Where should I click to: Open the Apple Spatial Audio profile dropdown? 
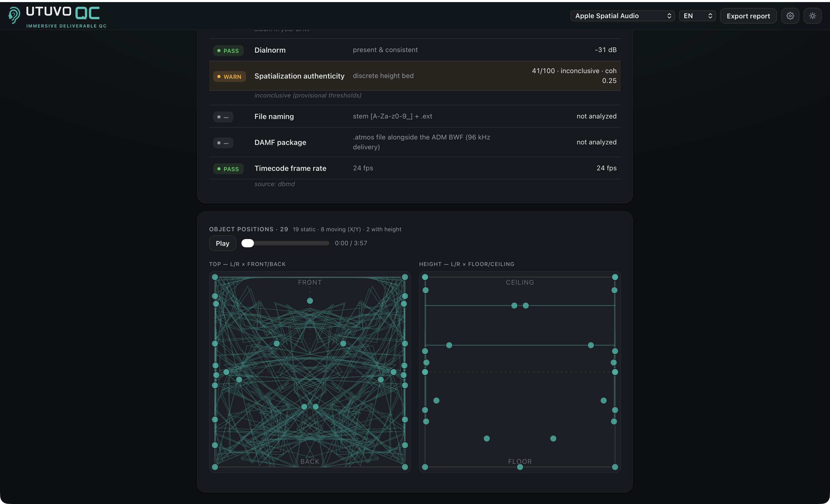(x=622, y=16)
